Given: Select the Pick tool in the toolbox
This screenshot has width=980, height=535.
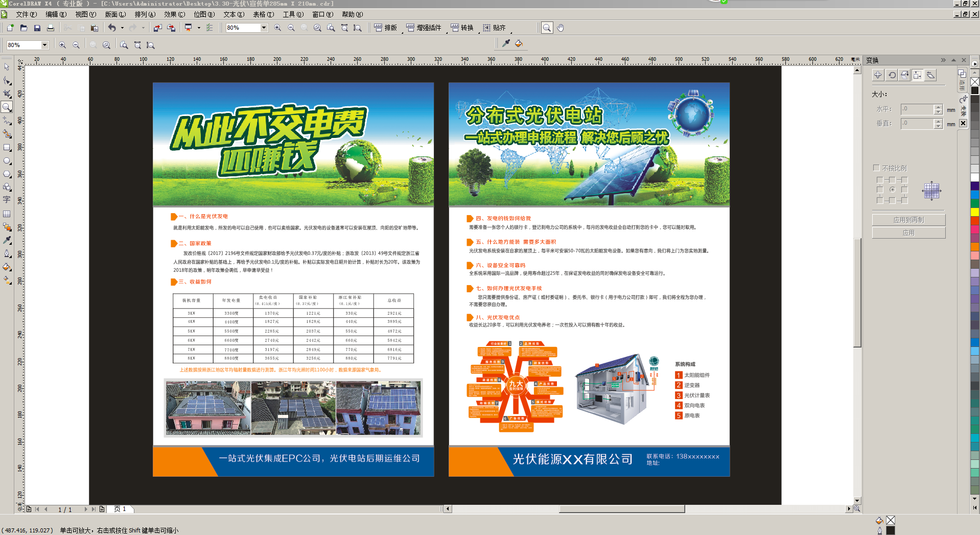Looking at the screenshot, I should click(x=7, y=67).
